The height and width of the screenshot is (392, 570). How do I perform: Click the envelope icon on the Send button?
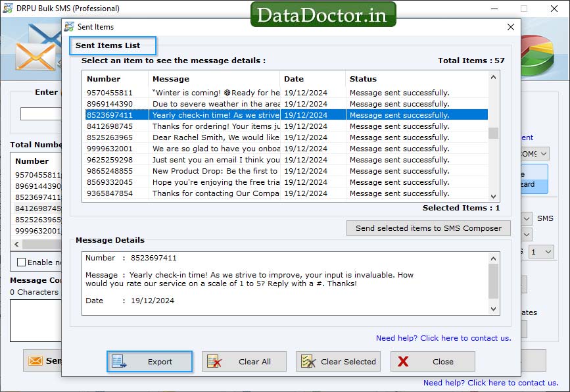(x=36, y=360)
